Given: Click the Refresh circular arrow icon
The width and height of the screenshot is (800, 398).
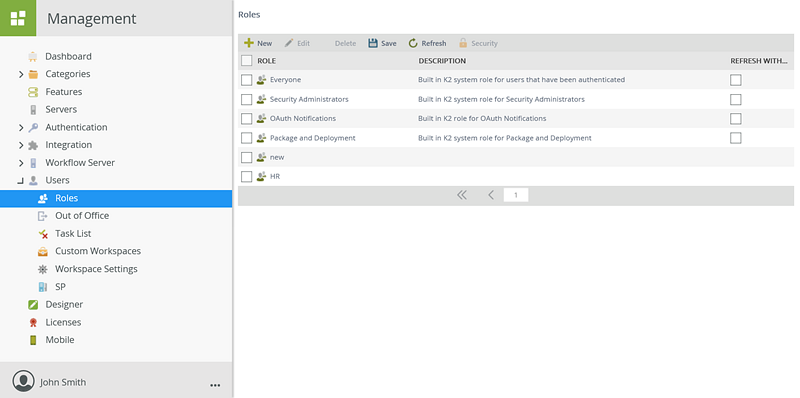Looking at the screenshot, I should pyautogui.click(x=413, y=43).
